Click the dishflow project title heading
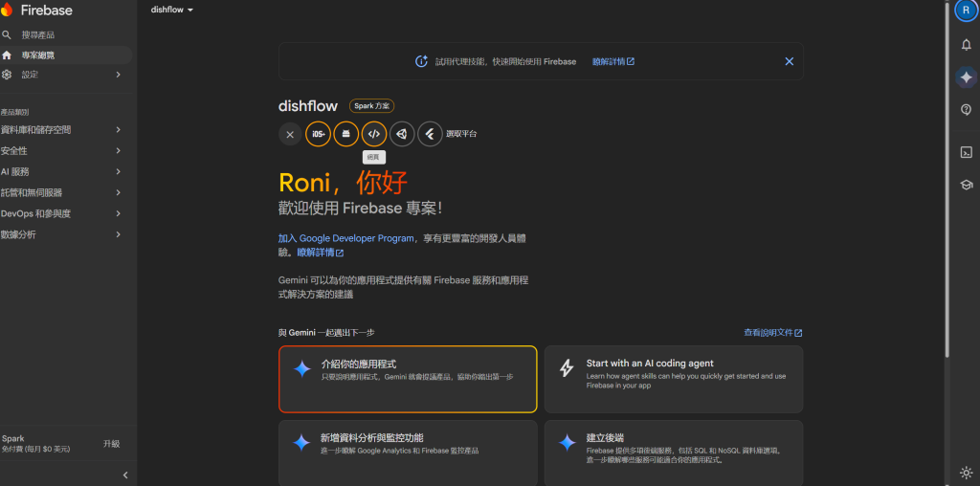 click(x=308, y=106)
